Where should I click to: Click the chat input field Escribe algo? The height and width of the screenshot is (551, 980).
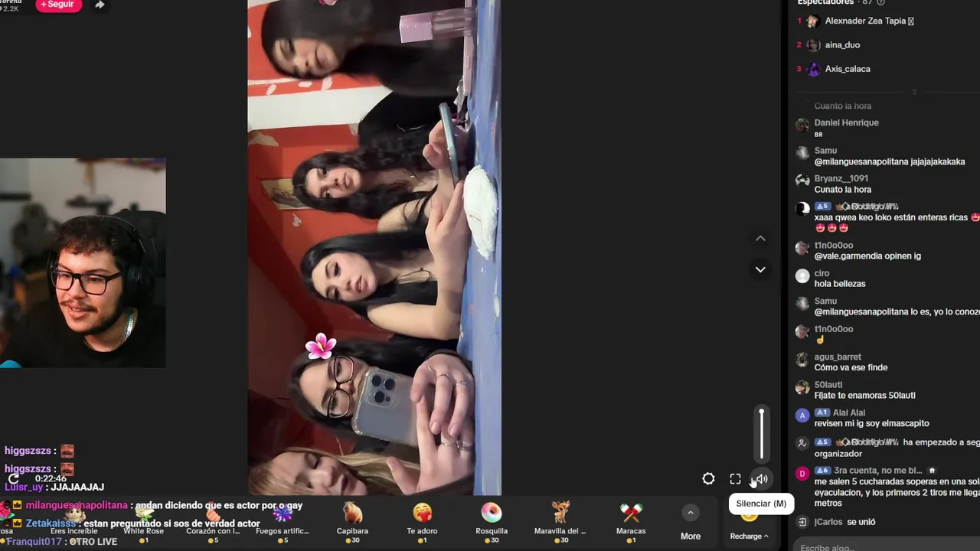[888, 546]
